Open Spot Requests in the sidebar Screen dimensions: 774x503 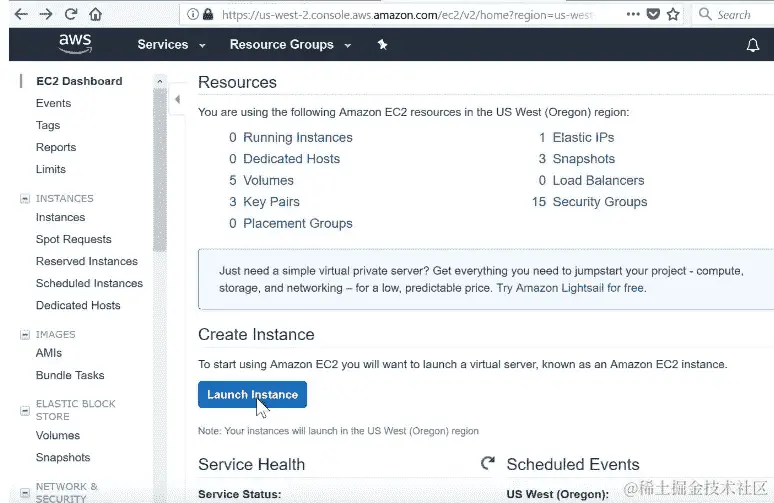tap(74, 239)
